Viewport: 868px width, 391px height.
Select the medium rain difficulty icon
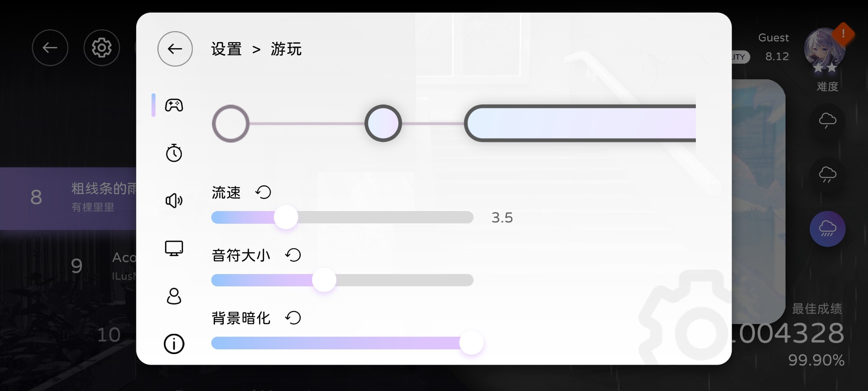tap(827, 175)
